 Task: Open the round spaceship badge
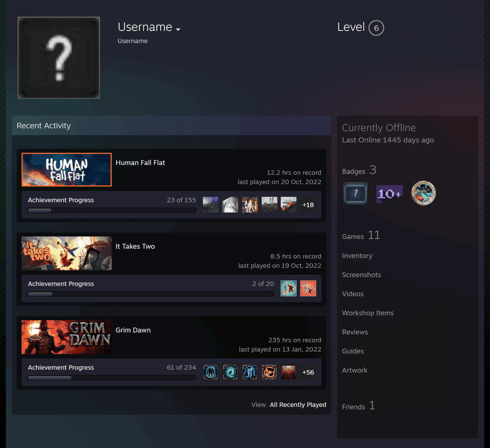point(423,193)
